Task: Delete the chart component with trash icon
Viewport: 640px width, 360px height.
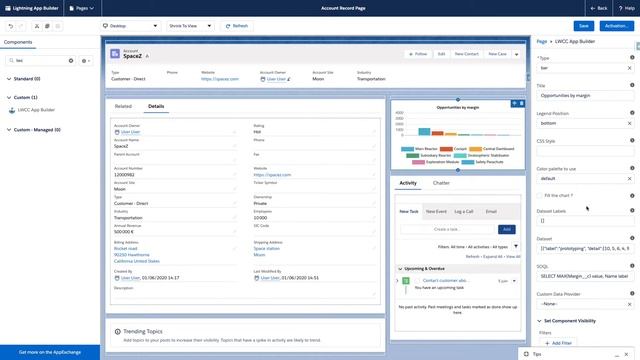Action: [522, 104]
